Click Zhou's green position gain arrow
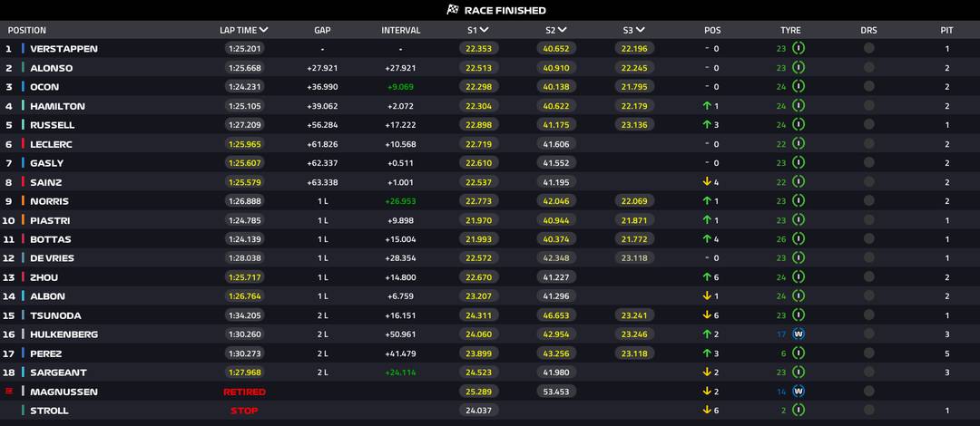 click(x=707, y=276)
